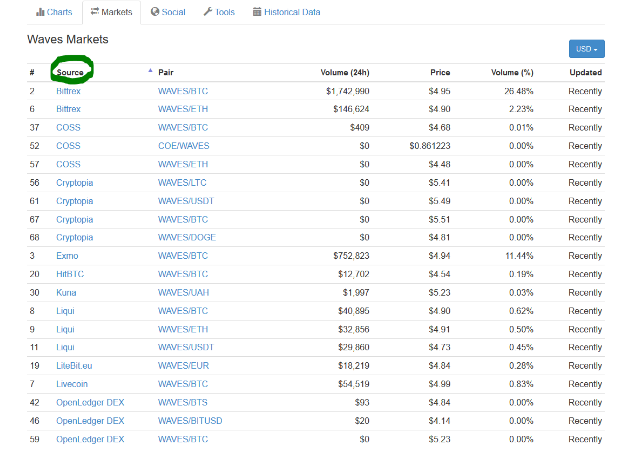Open Cryptopia link for WAVES/LTC row

click(75, 183)
